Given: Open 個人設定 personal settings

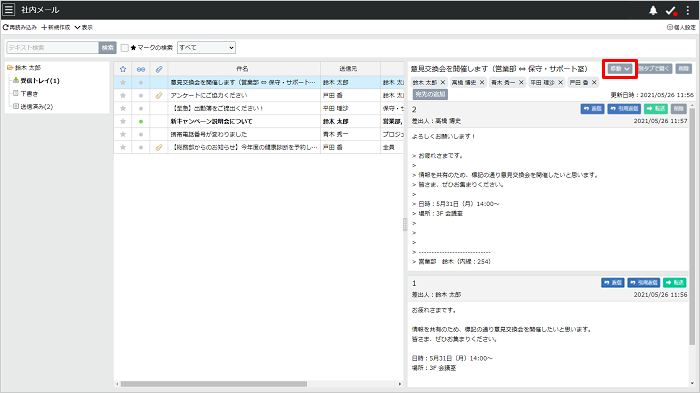Looking at the screenshot, I should click(x=681, y=27).
